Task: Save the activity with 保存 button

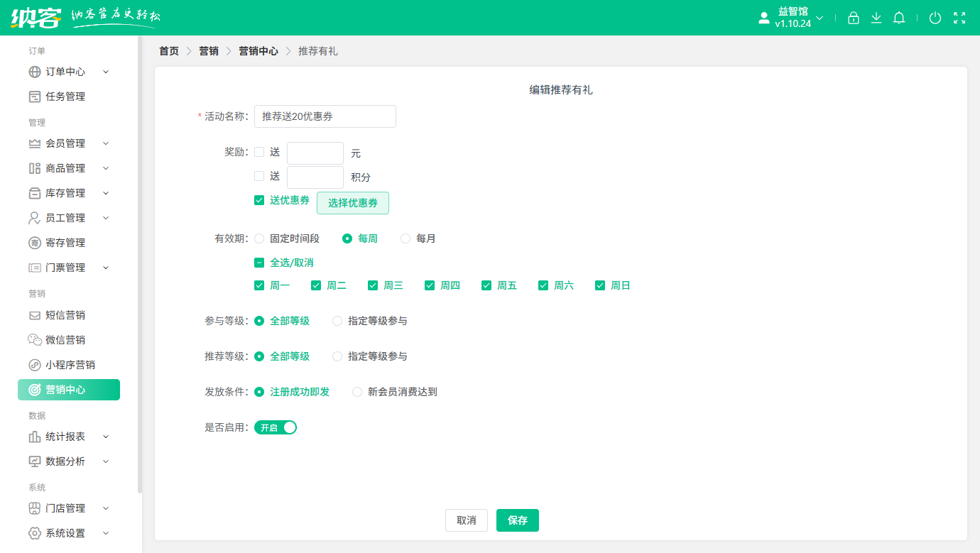Action: [x=517, y=520]
